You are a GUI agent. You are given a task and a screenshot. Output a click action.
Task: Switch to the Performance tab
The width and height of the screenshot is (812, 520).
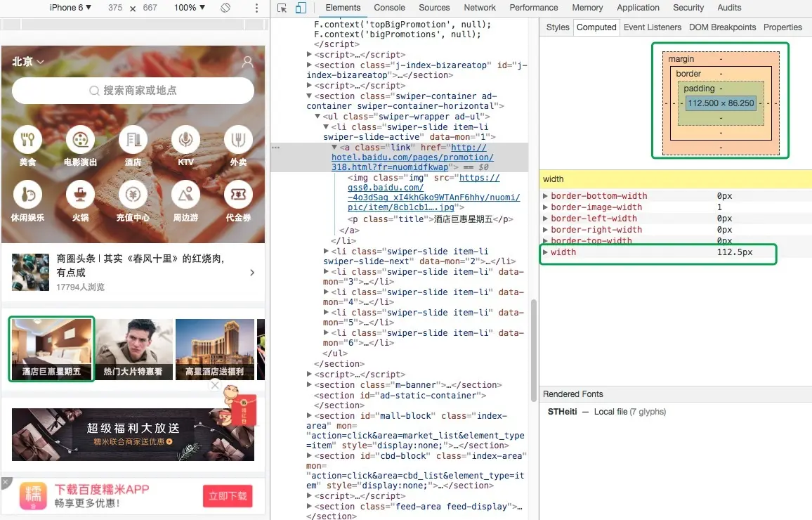[533, 8]
